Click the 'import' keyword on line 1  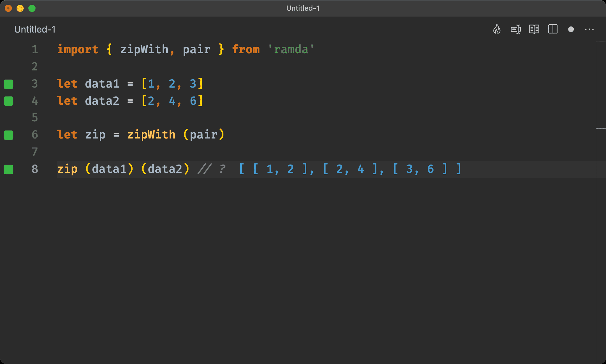[x=78, y=49]
